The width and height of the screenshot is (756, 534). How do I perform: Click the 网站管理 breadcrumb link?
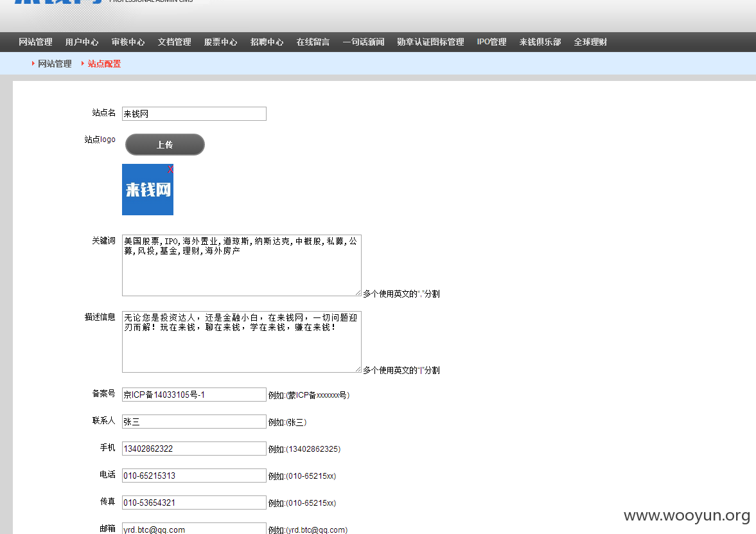pyautogui.click(x=55, y=64)
